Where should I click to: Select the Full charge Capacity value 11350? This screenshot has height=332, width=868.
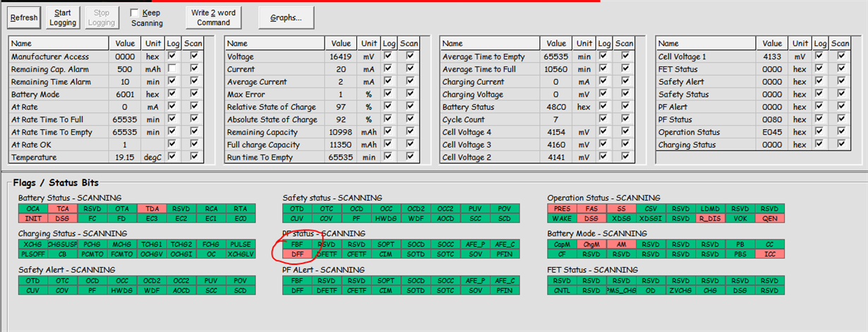coord(341,145)
